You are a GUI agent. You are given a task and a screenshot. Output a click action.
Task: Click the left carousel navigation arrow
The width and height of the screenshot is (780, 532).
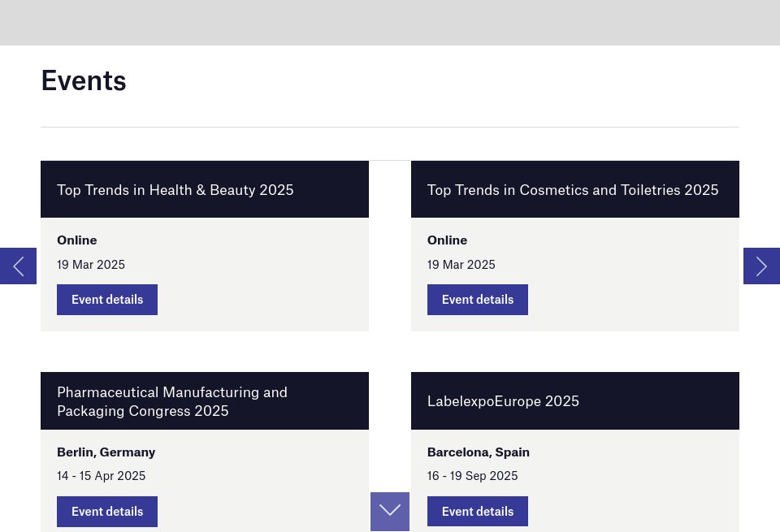point(18,266)
